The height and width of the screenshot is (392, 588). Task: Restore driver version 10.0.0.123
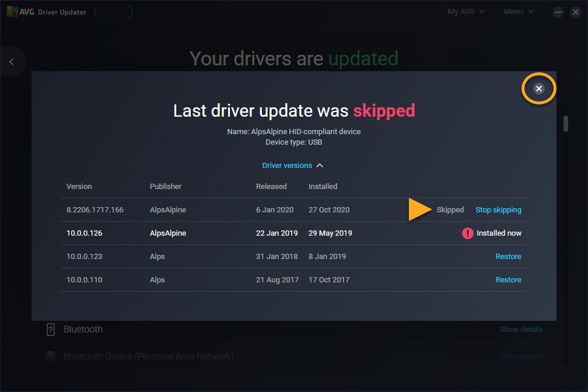tap(508, 256)
